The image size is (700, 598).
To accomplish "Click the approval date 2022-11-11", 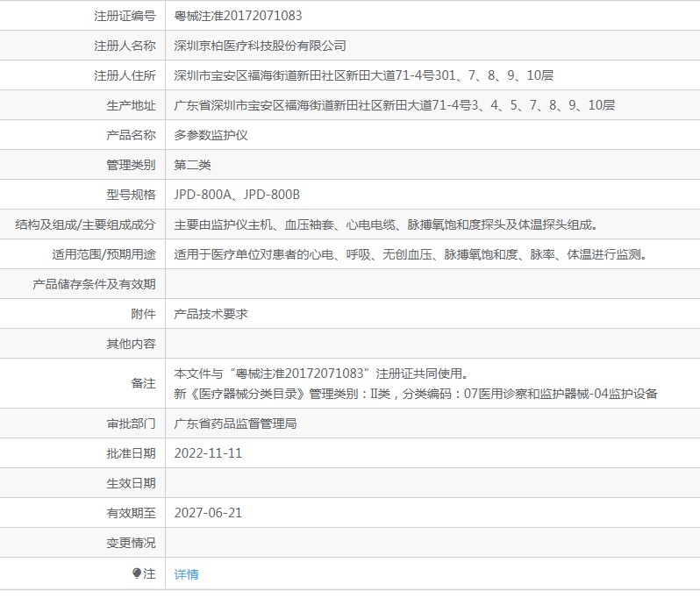I will 208,453.
